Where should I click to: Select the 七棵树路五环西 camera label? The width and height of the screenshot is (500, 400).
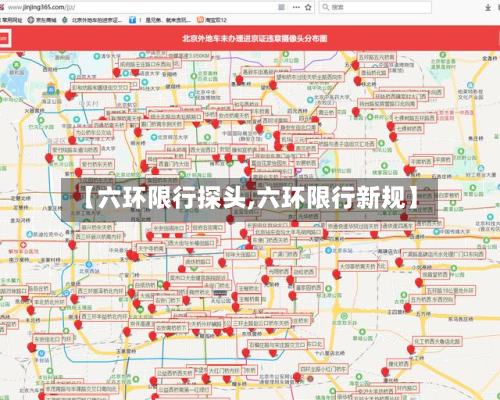(x=414, y=118)
